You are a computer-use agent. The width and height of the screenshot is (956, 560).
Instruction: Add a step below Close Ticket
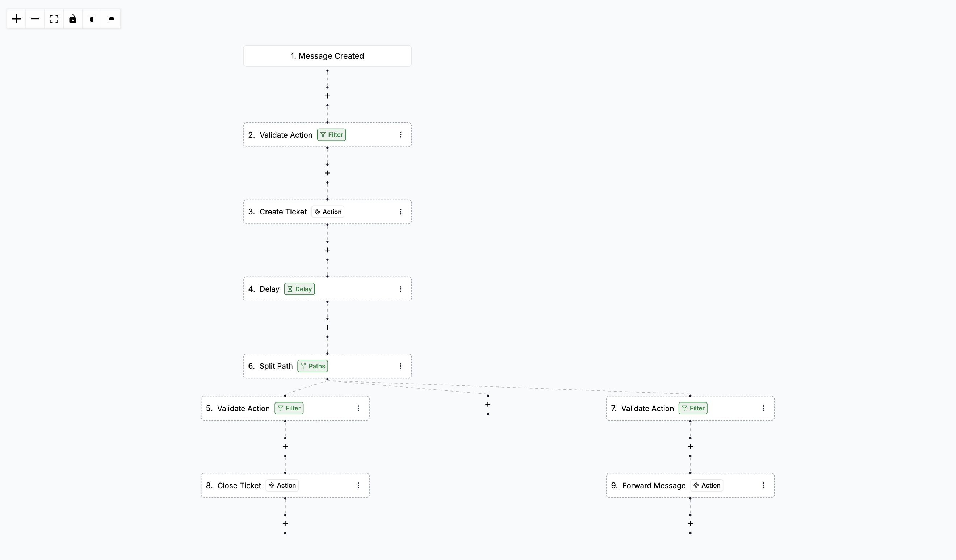[x=285, y=523]
